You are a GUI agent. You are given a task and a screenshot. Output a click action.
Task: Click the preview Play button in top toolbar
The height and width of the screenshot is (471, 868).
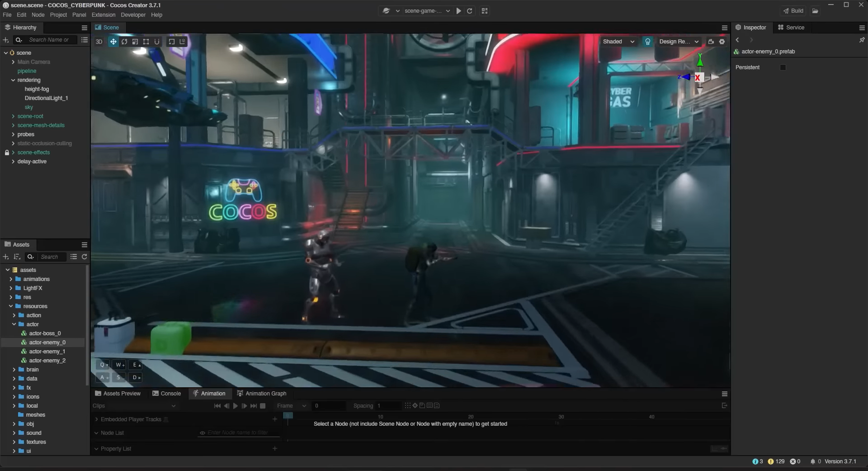(459, 11)
